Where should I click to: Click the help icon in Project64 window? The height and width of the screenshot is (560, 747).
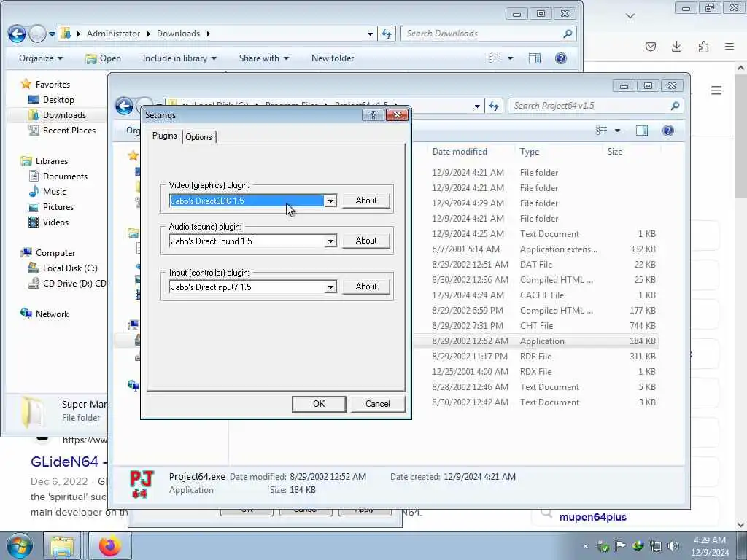668,131
